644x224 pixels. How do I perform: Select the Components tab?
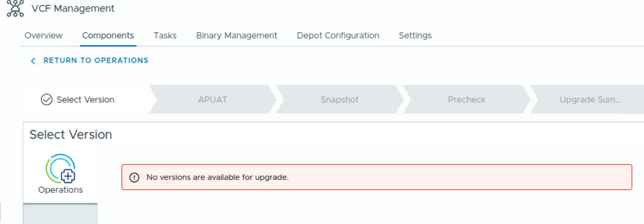pos(108,36)
